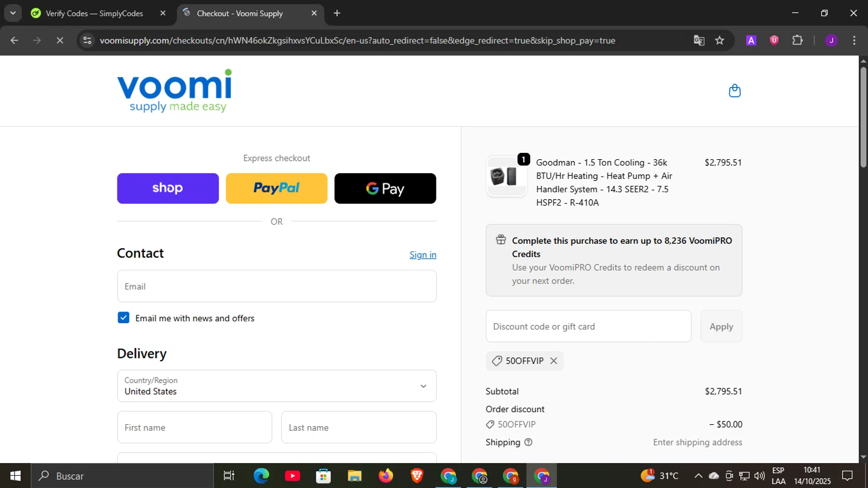This screenshot has height=488, width=868.
Task: Uncheck Email me with news and offers
Action: tap(123, 318)
